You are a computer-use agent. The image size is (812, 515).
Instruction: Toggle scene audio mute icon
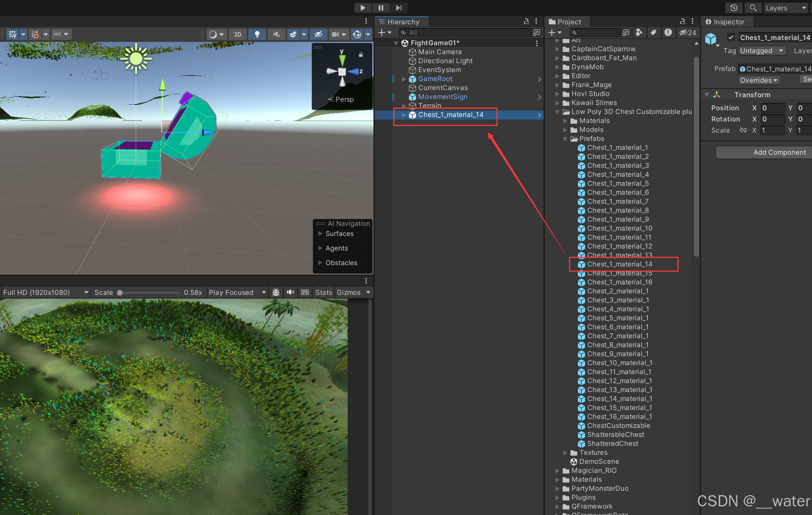[x=277, y=34]
